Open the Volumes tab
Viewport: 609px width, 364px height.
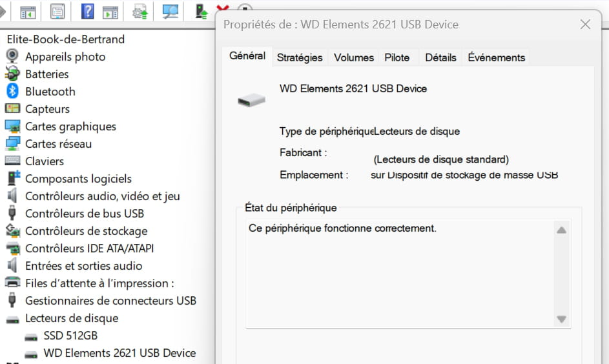(x=353, y=57)
